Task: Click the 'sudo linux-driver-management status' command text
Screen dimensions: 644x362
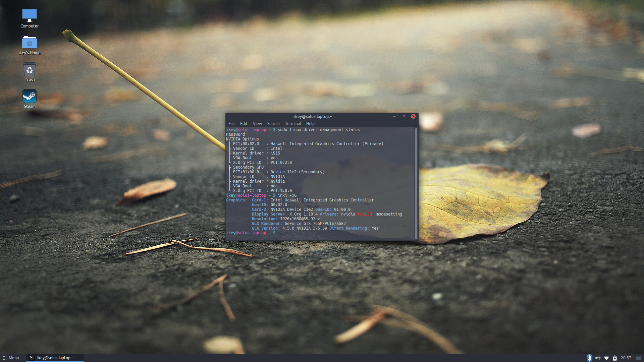Action: tap(319, 130)
